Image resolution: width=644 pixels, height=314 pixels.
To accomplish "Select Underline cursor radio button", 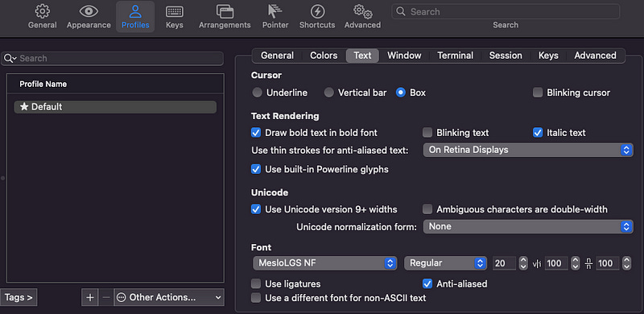I will [x=257, y=93].
